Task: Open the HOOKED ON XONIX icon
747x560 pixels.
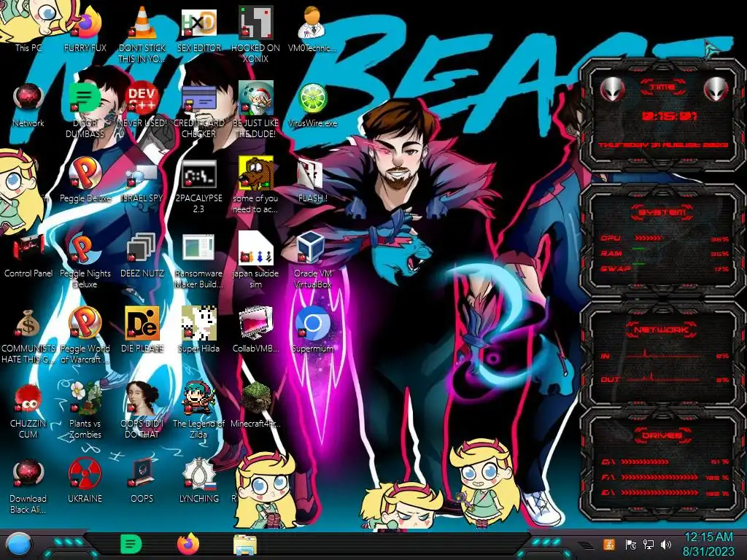Action: click(x=256, y=34)
